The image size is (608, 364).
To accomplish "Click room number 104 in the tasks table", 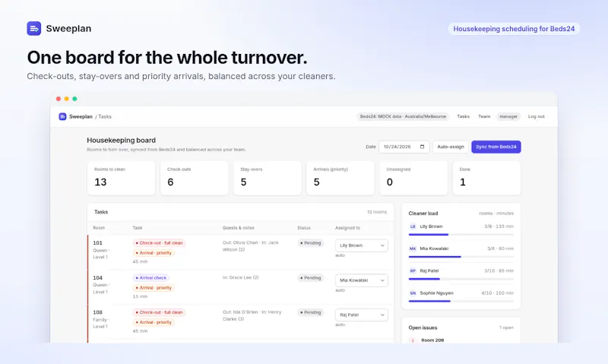I will (98, 278).
